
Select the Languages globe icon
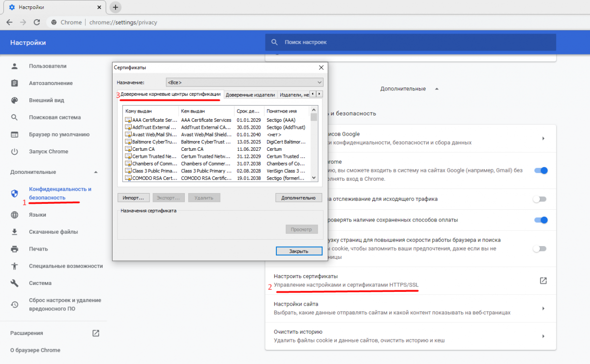15,215
